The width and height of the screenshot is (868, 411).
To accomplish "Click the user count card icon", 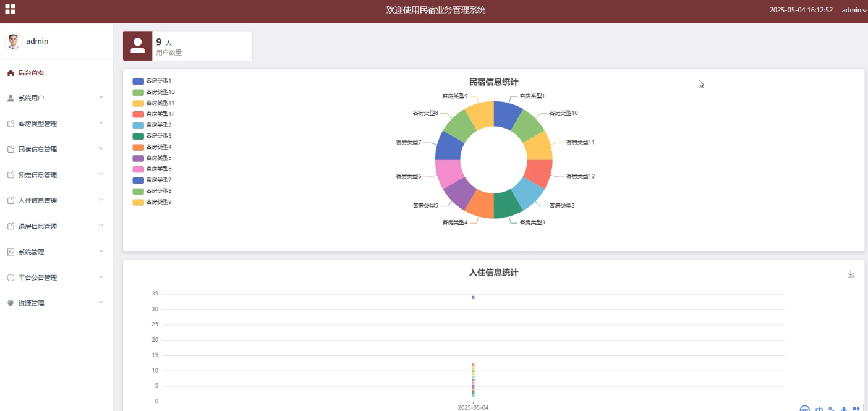I will [x=138, y=46].
